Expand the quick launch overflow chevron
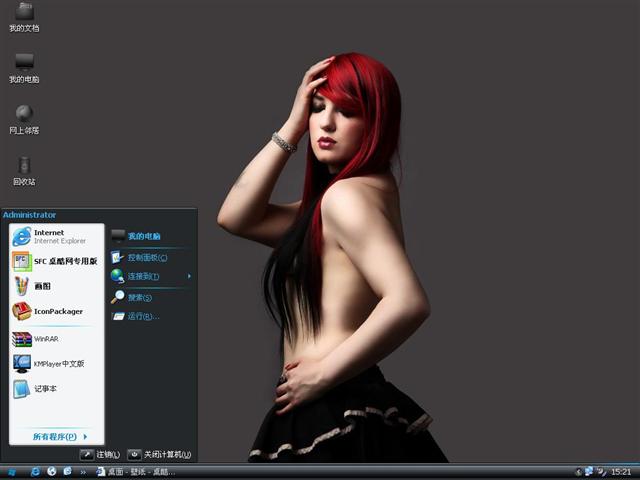Image resolution: width=640 pixels, height=480 pixels. point(83,472)
